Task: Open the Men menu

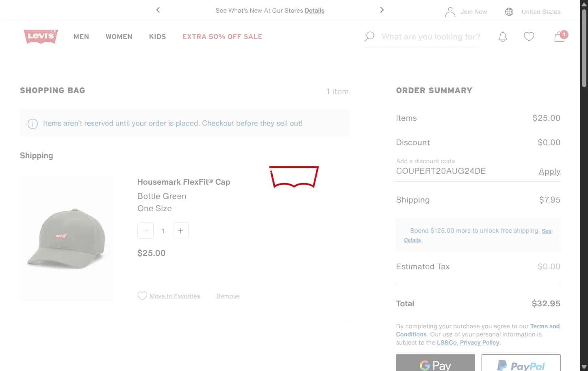Action: (81, 37)
